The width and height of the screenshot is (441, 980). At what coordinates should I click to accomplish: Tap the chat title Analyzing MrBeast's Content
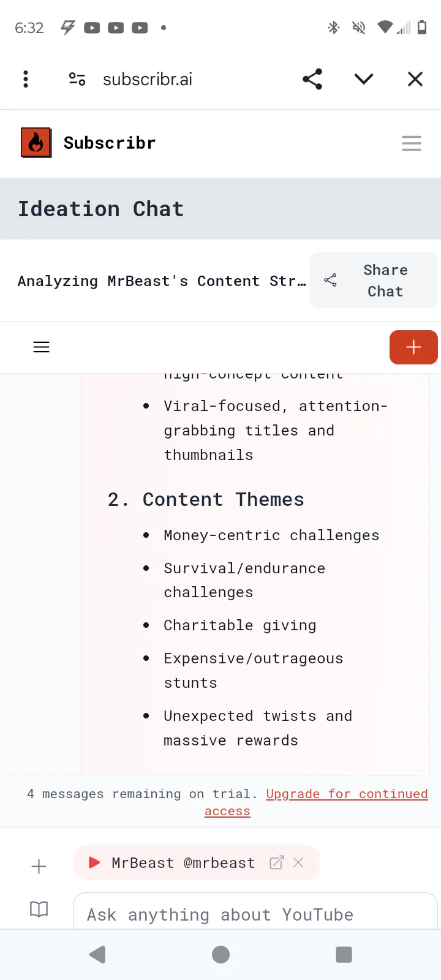tap(162, 281)
